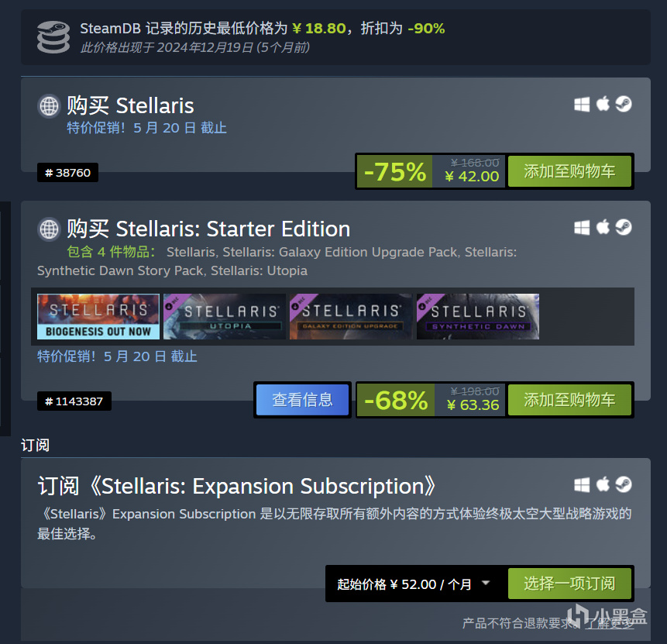The image size is (667, 644).
Task: Click the Windows icon in Stellaris purchase box
Action: 582,105
